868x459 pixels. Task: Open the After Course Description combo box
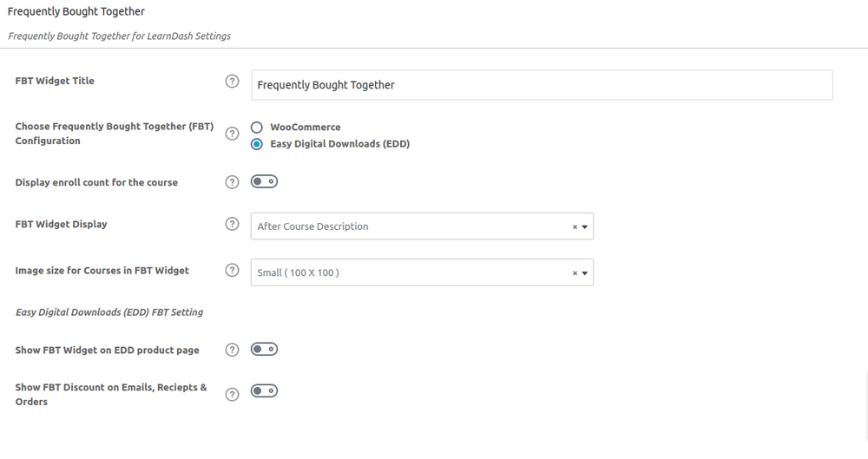[422, 226]
